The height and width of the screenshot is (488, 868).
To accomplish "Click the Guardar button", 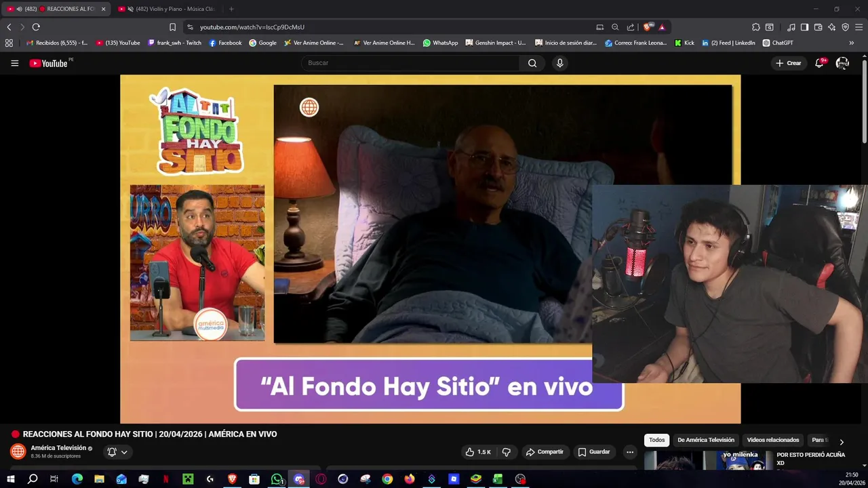I will [x=594, y=452].
